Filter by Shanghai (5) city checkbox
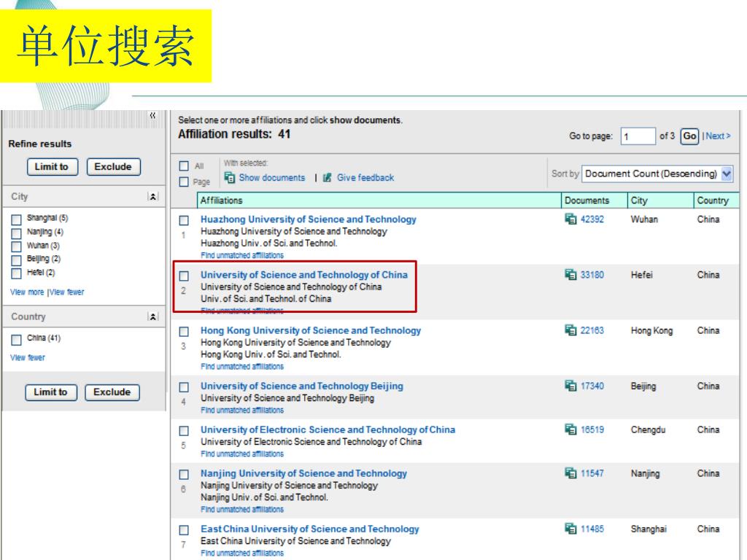 (17, 219)
